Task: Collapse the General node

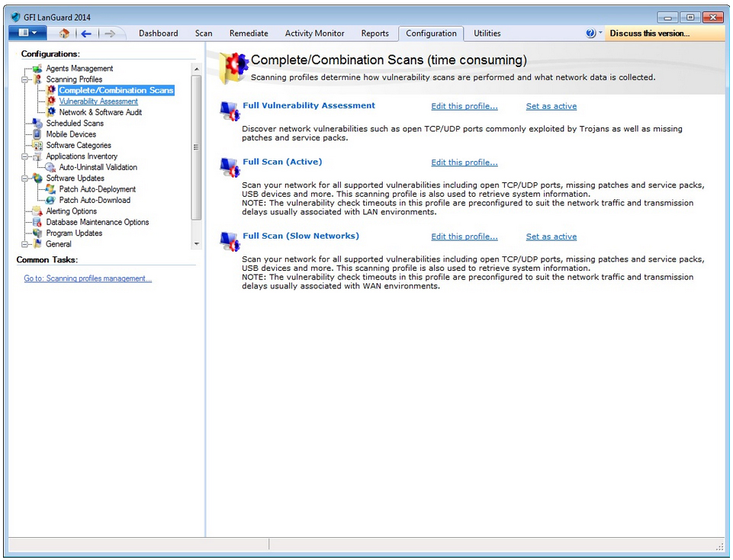Action: 24,244
